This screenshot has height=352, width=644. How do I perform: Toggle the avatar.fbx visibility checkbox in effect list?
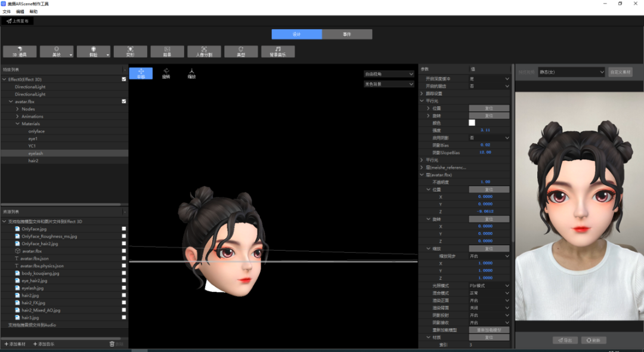pos(124,101)
